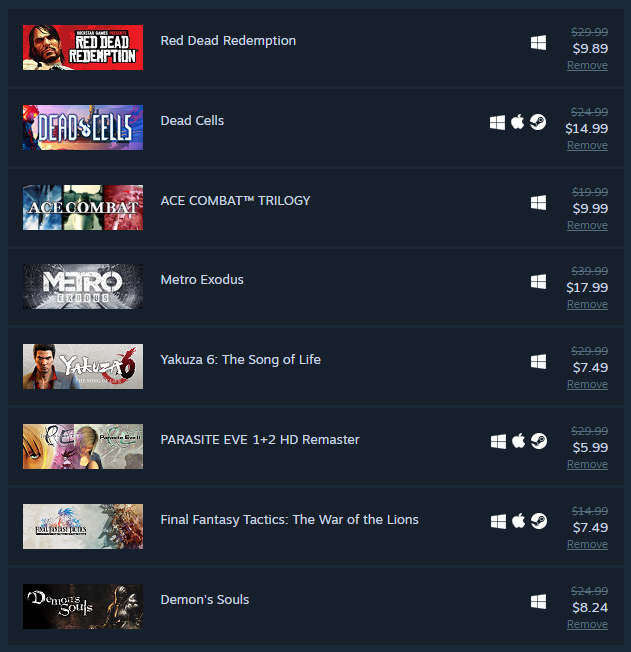The height and width of the screenshot is (652, 631).
Task: Remove Yakuza 6: The Song of Life
Action: pyautogui.click(x=587, y=384)
